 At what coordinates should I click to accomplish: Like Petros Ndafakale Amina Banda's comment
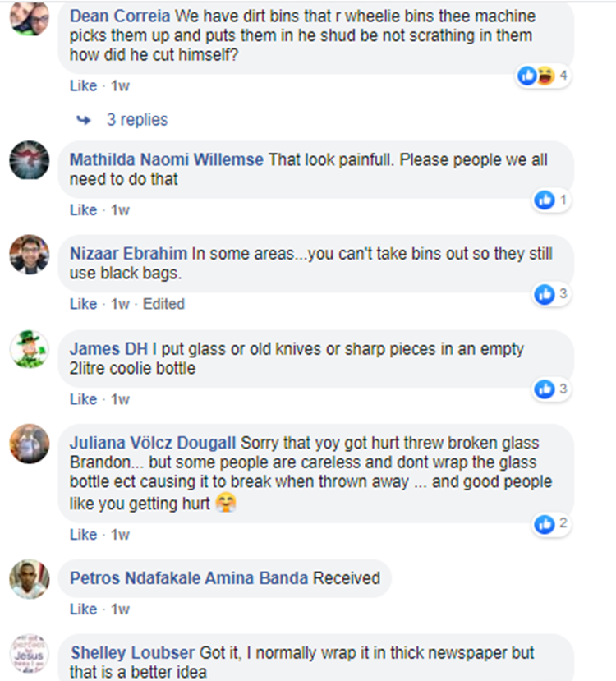pos(83,610)
